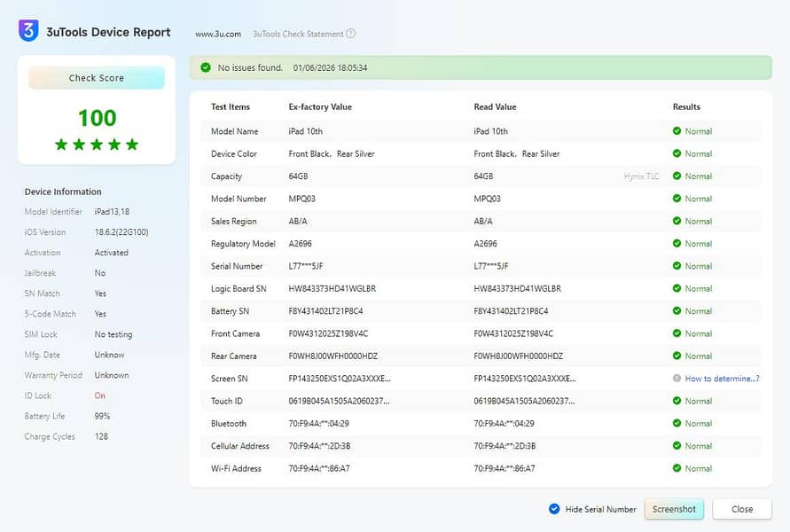The height and width of the screenshot is (532, 790).
Task: Toggle the Hide Serial Number checkbox
Action: pyautogui.click(x=554, y=509)
